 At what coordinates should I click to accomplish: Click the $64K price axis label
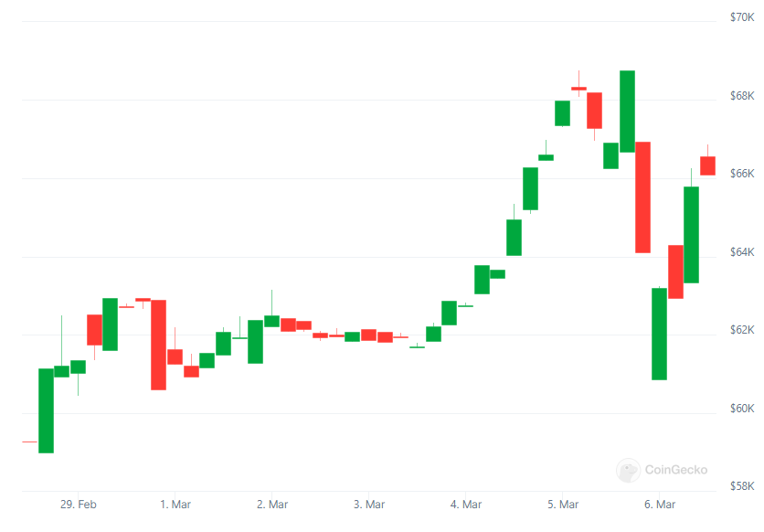(x=741, y=251)
